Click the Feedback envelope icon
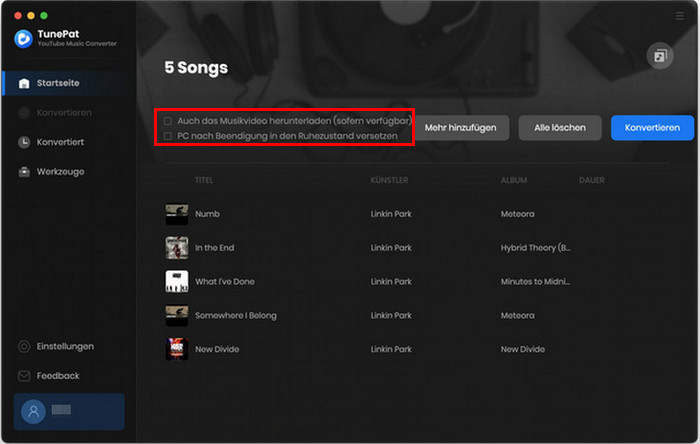Screen dimensions: 700x444 24,376
